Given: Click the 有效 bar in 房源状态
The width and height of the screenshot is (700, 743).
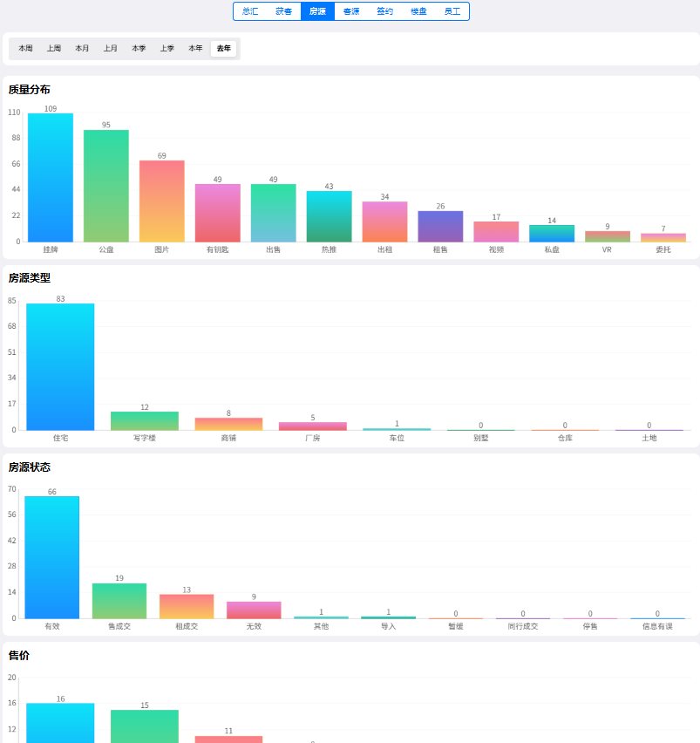Looking at the screenshot, I should (52, 557).
